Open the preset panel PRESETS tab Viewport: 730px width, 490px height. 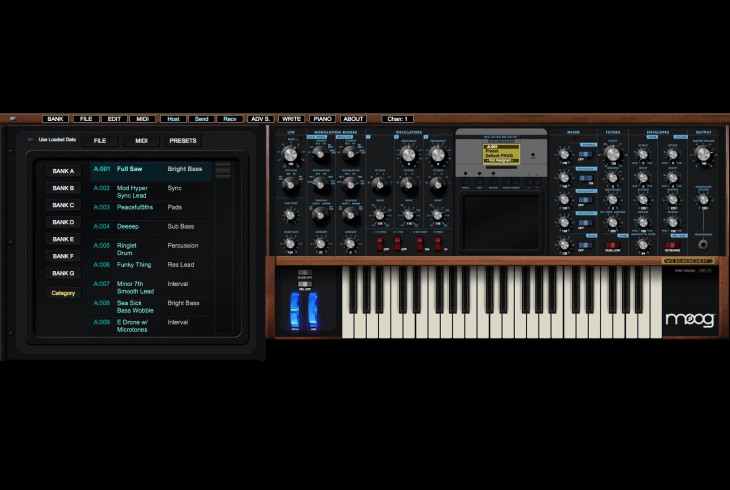pos(183,140)
